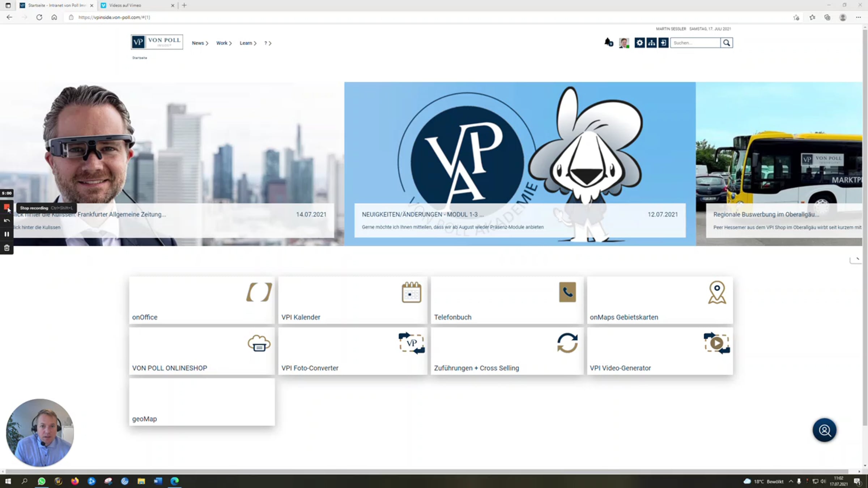Viewport: 868px width, 488px height.
Task: Click the map pin icon on onMaps
Action: coord(717,292)
